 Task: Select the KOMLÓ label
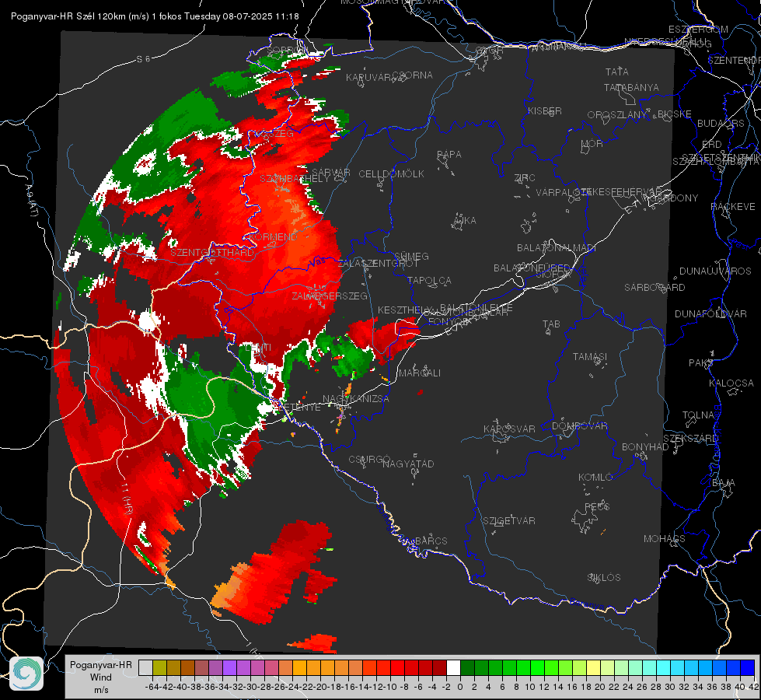(x=595, y=478)
